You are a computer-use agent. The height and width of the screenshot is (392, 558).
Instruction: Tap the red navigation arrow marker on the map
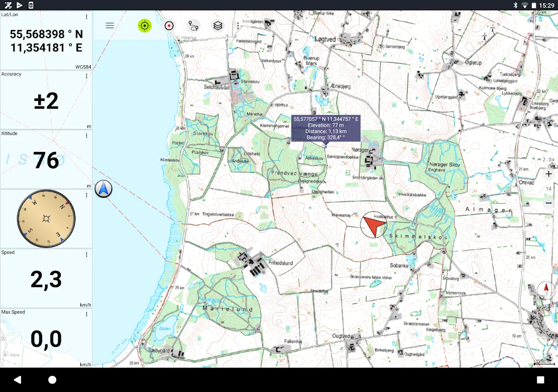(374, 224)
